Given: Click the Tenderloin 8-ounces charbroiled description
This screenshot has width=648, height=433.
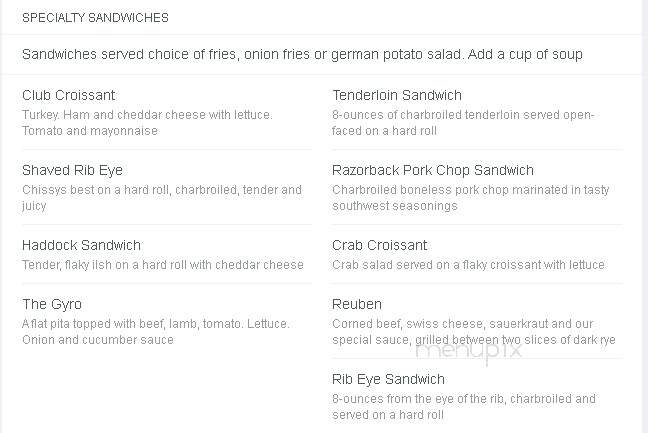Looking at the screenshot, I should coord(463,123).
